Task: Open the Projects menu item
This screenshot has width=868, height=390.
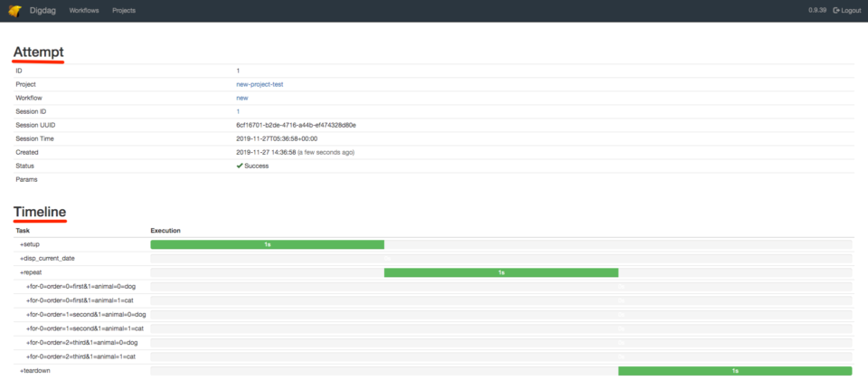Action: coord(124,10)
